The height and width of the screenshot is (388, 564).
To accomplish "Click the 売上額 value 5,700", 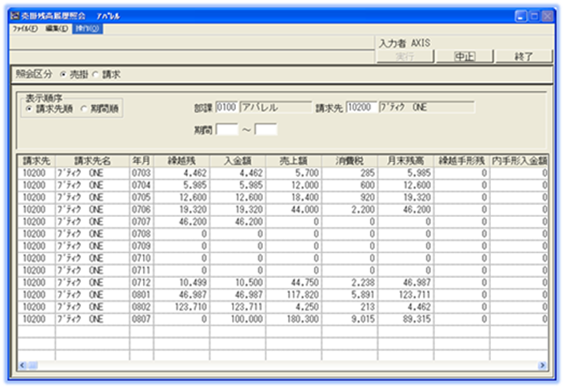I will pos(294,173).
